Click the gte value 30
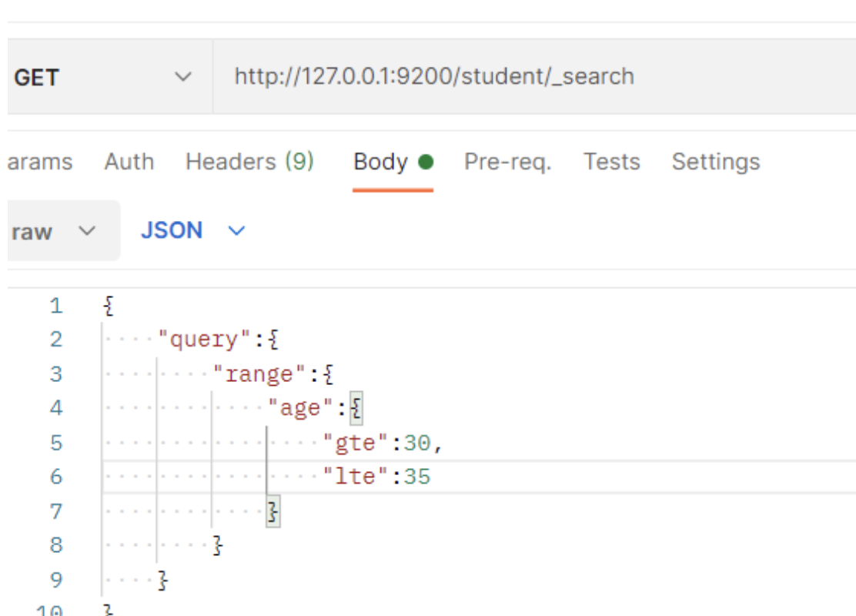 (417, 443)
